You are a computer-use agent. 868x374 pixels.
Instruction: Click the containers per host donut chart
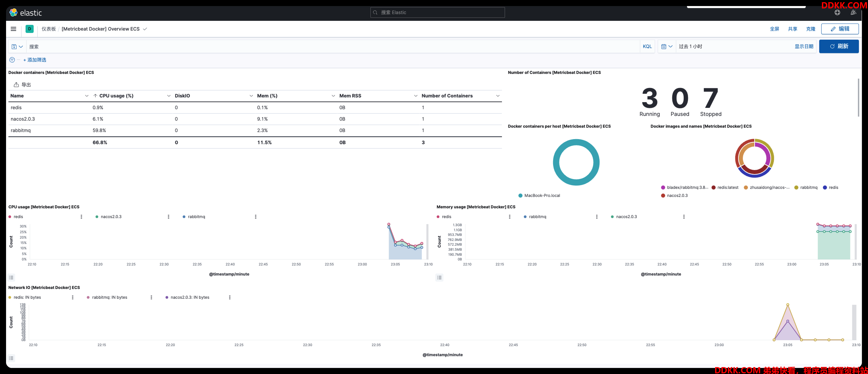[576, 162]
